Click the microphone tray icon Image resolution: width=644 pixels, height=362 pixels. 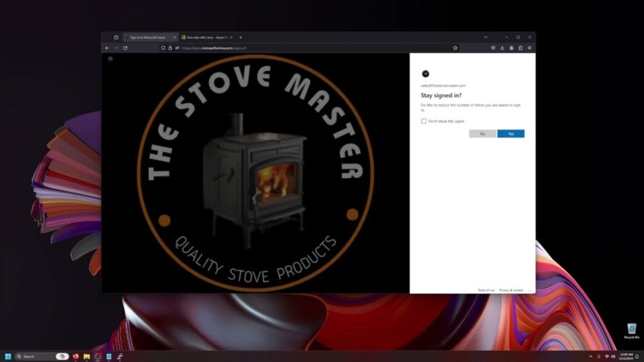click(x=599, y=356)
